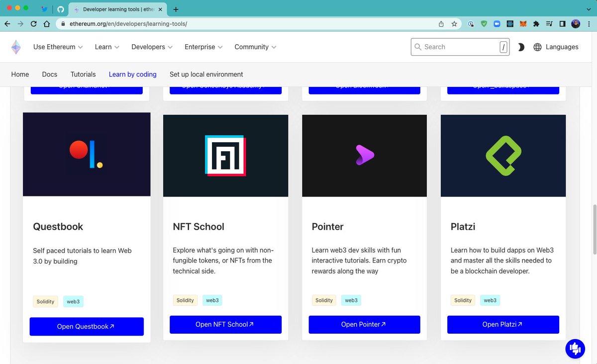Viewport: 597px width, 364px height.
Task: Click the web3 tag on Platzi
Action: pos(490,300)
